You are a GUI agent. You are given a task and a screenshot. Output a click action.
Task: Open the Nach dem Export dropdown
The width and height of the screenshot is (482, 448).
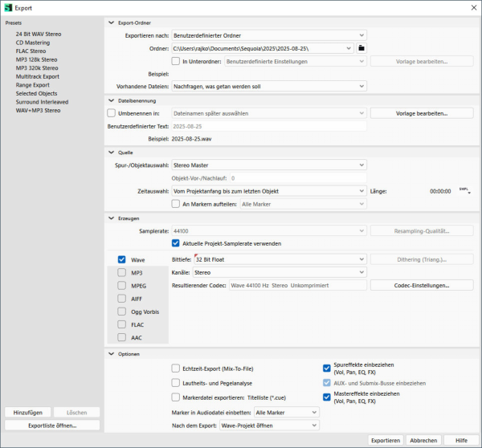tap(269, 425)
